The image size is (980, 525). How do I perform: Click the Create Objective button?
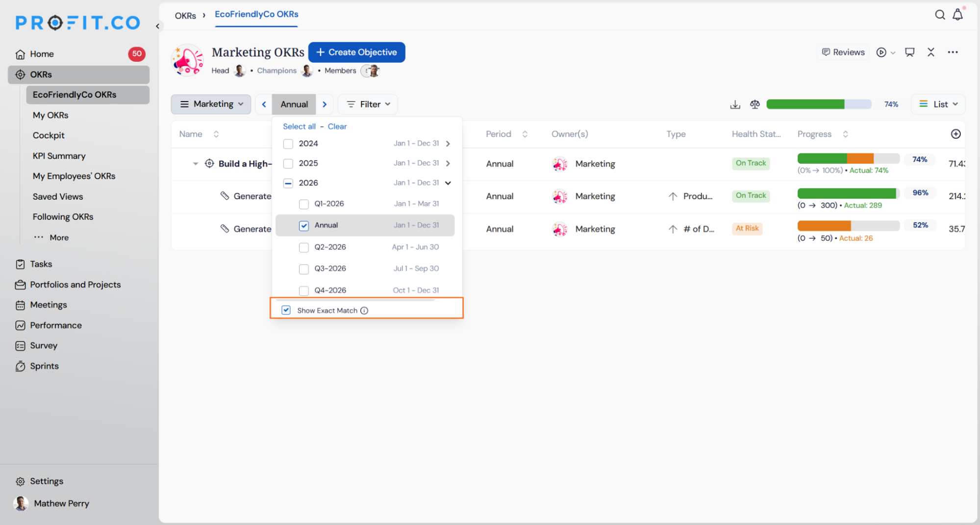[356, 52]
